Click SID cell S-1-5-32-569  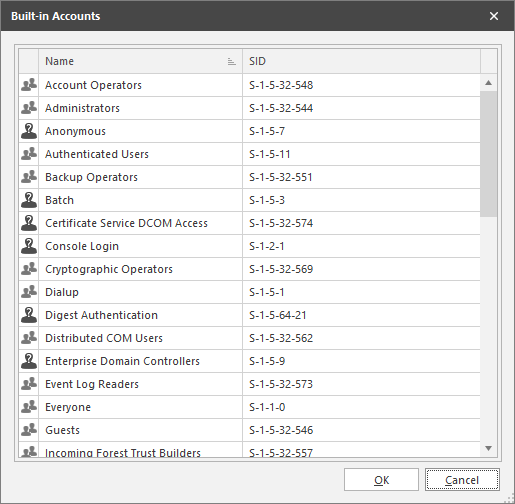[361, 269]
